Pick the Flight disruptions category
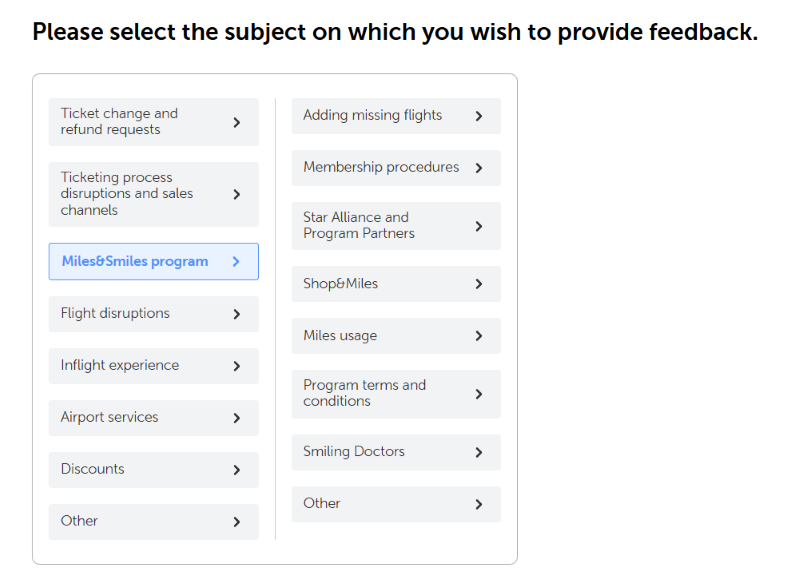800x576 pixels. click(x=115, y=314)
